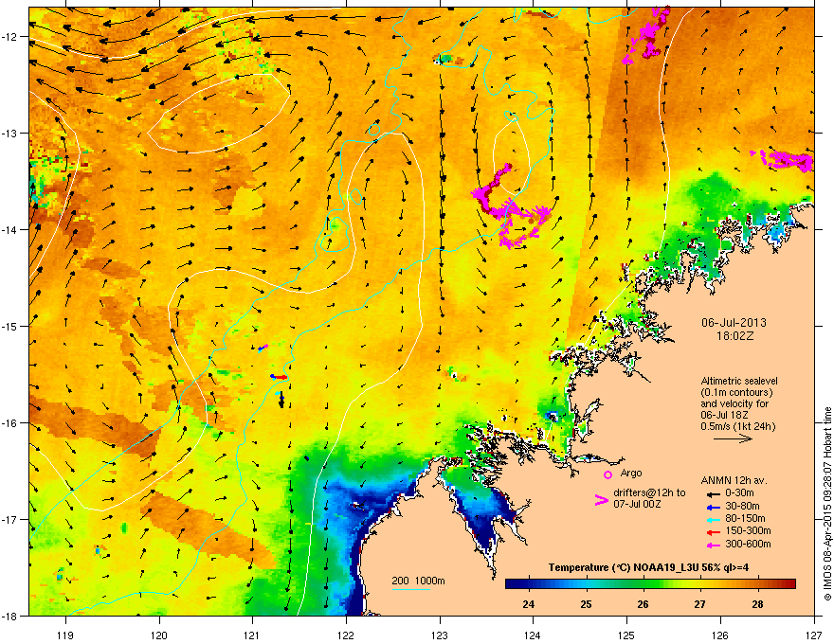The width and height of the screenshot is (834, 644).
Task: Click the magenta drifter track near 123.7, -13.8
Action: tap(511, 210)
